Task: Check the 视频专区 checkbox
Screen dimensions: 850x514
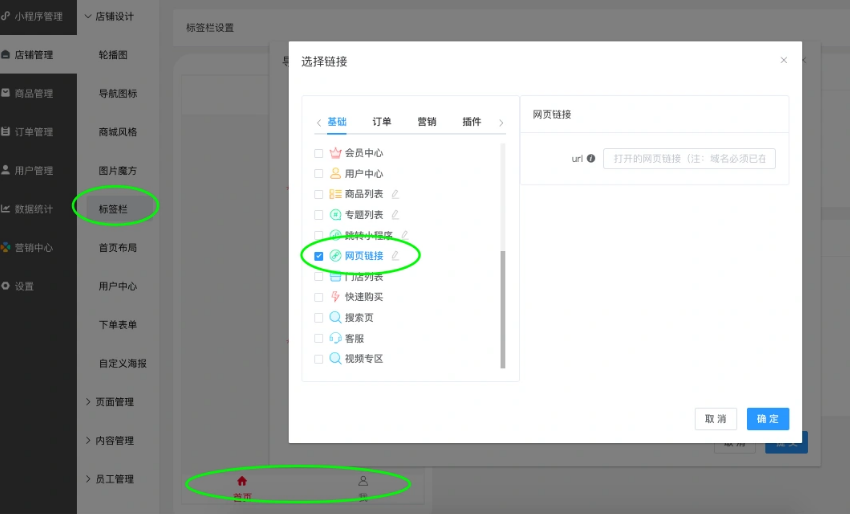Action: point(319,359)
